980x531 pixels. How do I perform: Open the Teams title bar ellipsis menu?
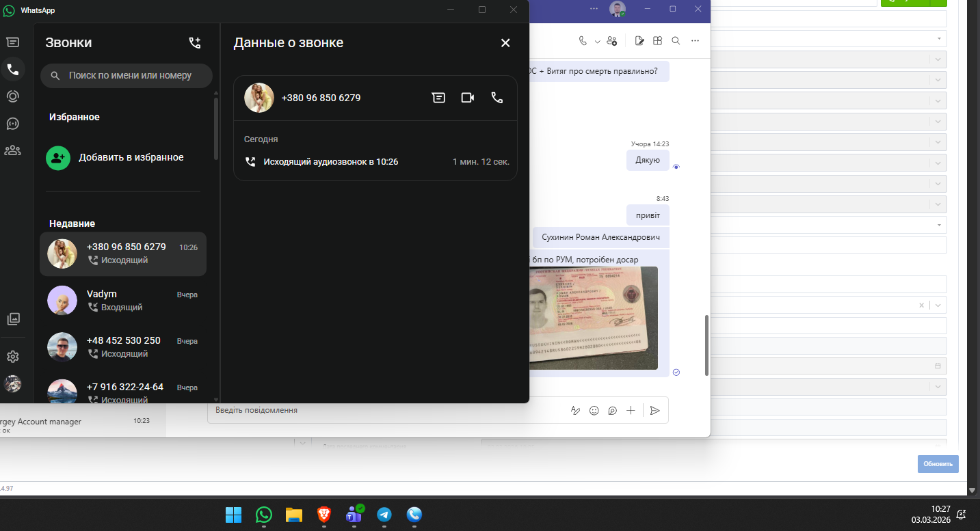(x=594, y=9)
